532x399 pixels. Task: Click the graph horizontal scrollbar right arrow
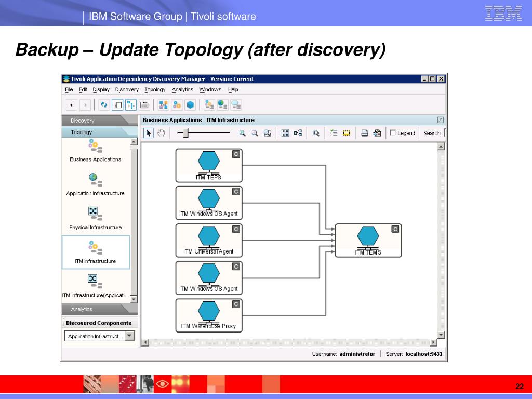coord(433,342)
